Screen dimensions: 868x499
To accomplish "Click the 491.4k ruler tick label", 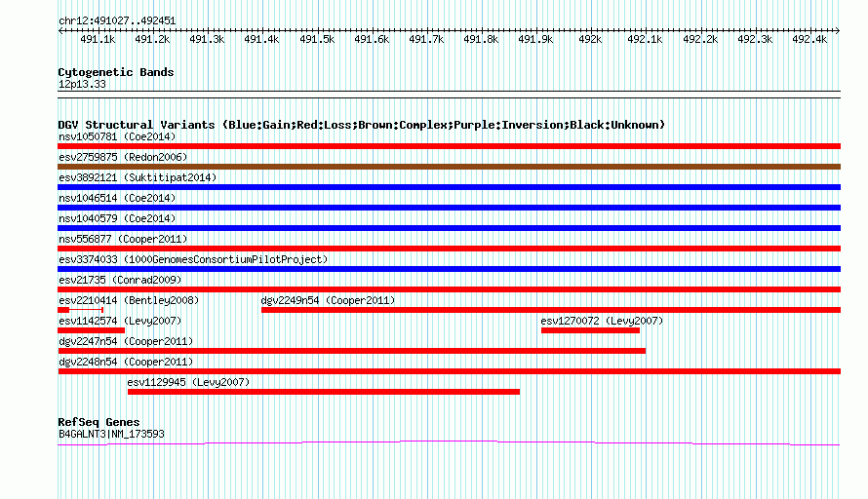I will 261,39.
